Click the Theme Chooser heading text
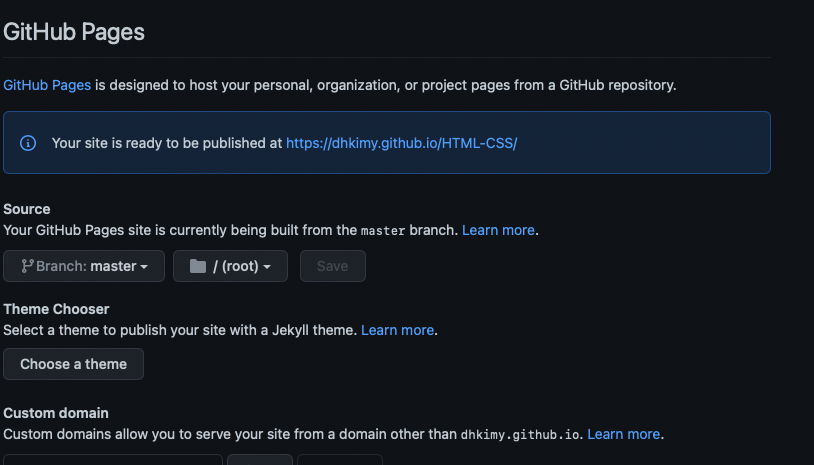Screen dimensions: 814x465 pos(57,309)
